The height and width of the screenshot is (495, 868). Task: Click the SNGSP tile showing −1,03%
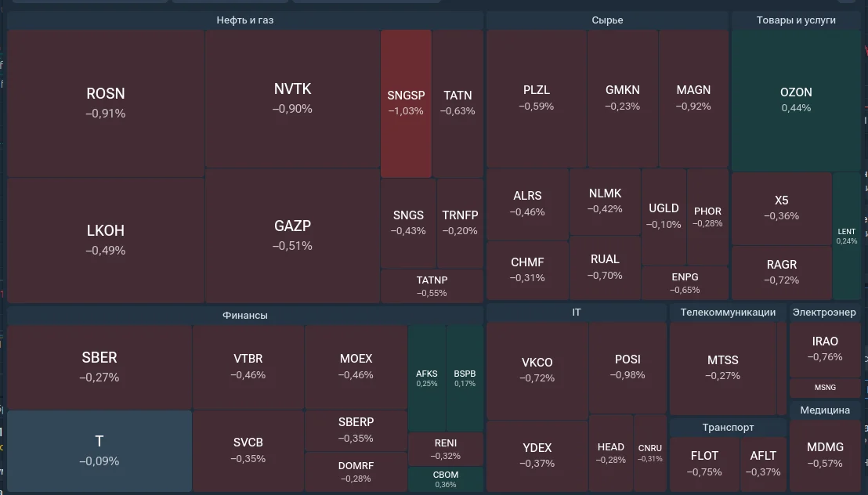(406, 103)
